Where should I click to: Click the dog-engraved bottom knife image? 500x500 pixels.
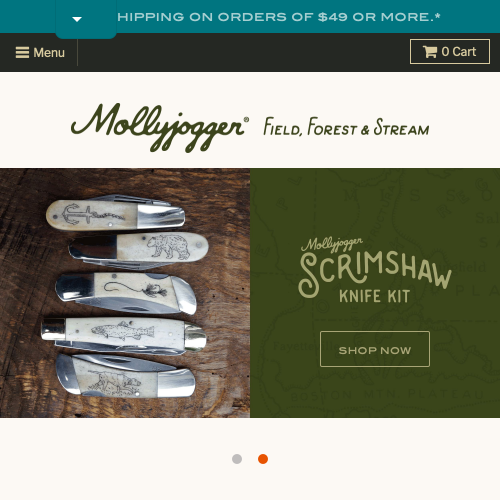click(125, 377)
